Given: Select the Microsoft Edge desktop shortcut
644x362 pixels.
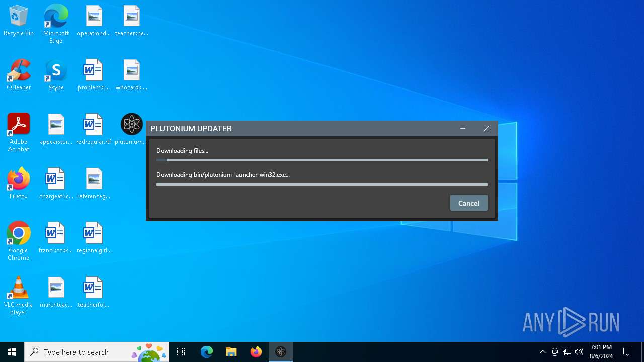Looking at the screenshot, I should coord(56,24).
